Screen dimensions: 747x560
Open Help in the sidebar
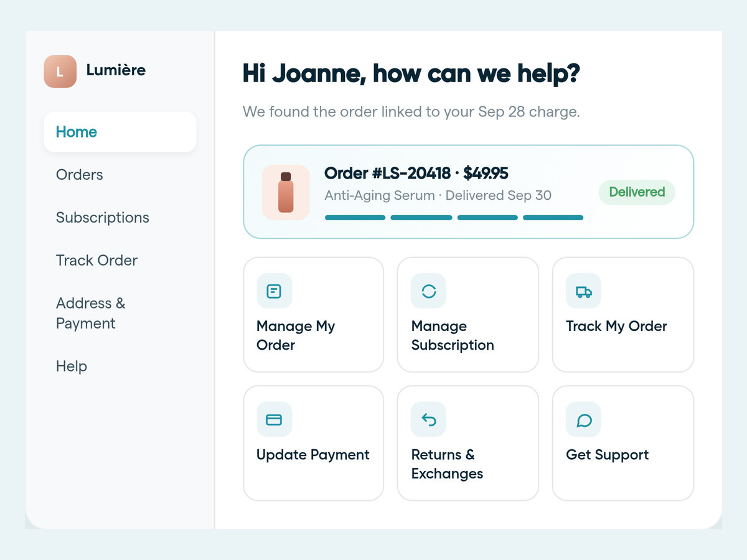120,366
